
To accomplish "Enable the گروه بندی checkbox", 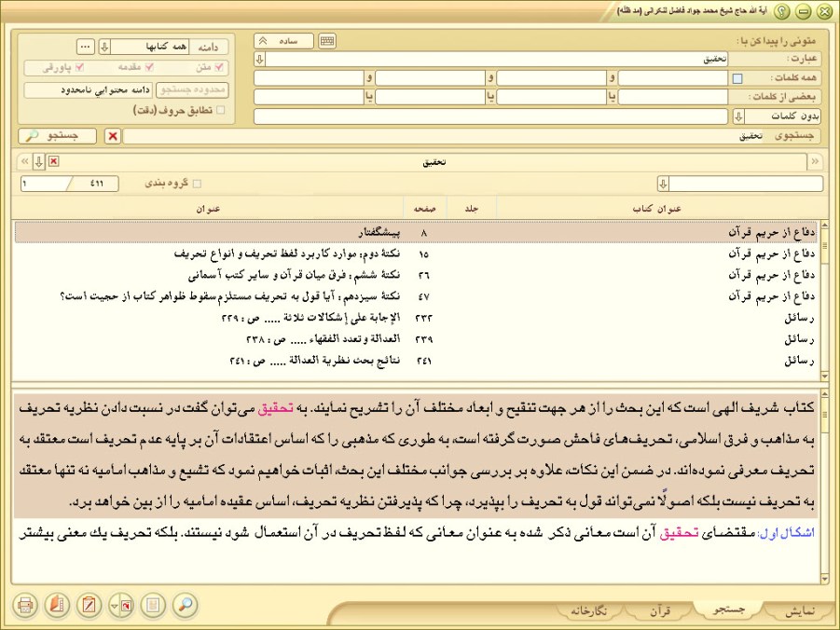I will pyautogui.click(x=196, y=184).
